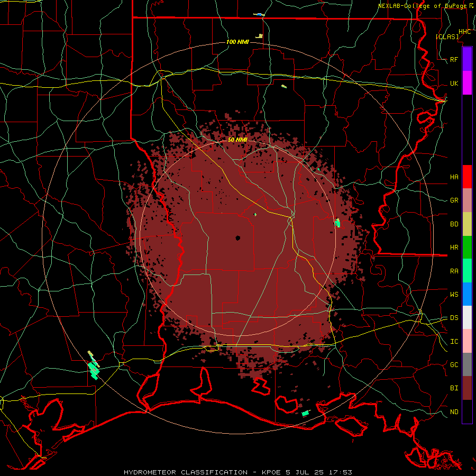Click the UK magenta legend swatch
Viewport: 476px width, 476px height.
[x=467, y=83]
